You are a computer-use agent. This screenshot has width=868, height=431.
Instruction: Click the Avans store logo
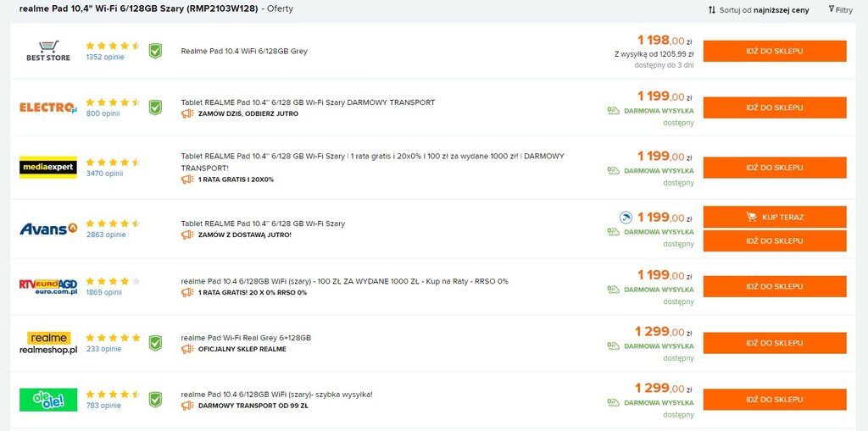coord(48,228)
